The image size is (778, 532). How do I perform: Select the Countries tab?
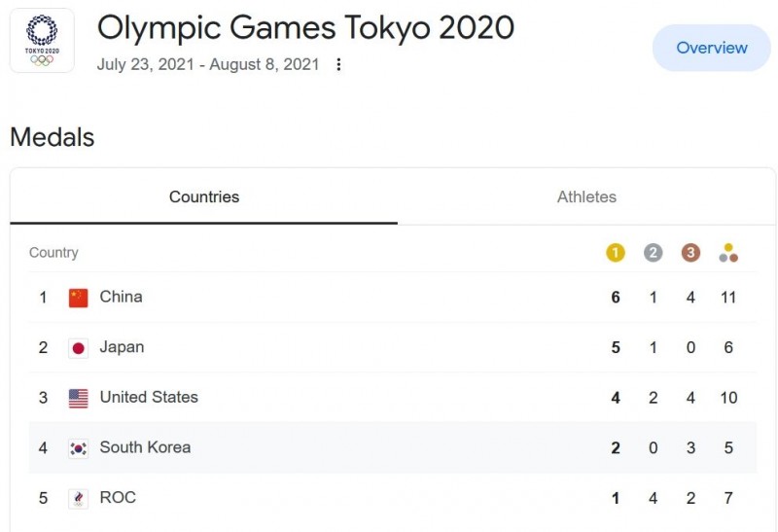coord(204,197)
